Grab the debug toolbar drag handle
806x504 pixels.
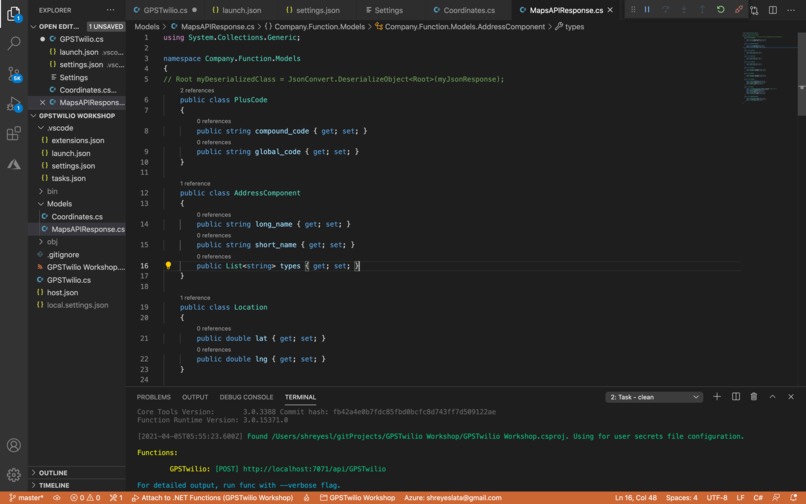pyautogui.click(x=633, y=9)
